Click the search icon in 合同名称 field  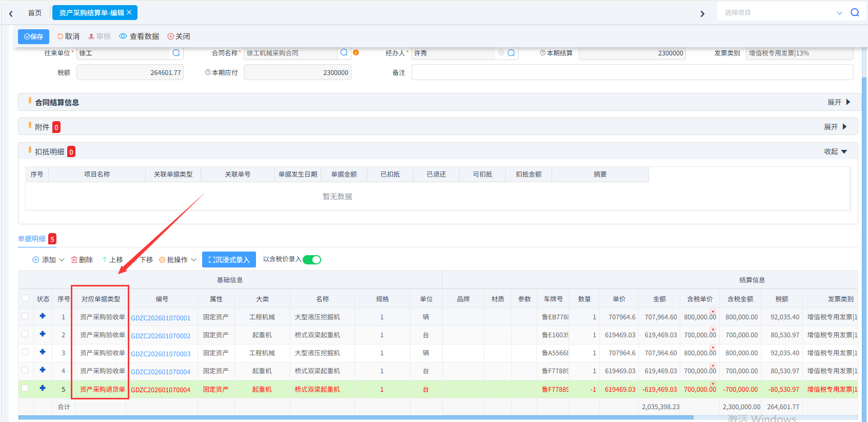[x=344, y=53]
